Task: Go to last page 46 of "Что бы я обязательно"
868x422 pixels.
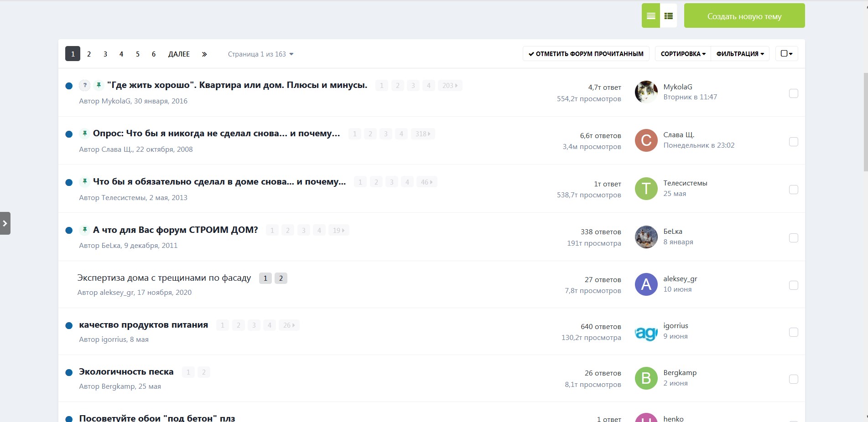Action: [x=427, y=182]
